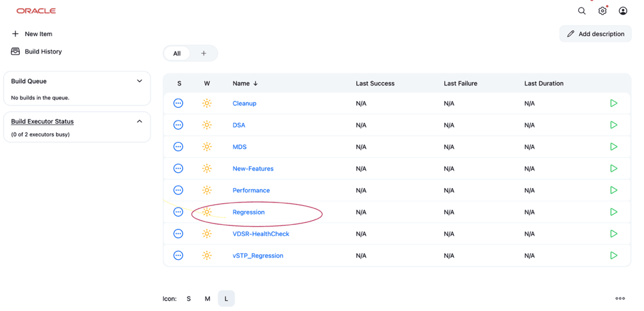Click the MDS weather sun icon
This screenshot has height=311, width=644.
[207, 147]
